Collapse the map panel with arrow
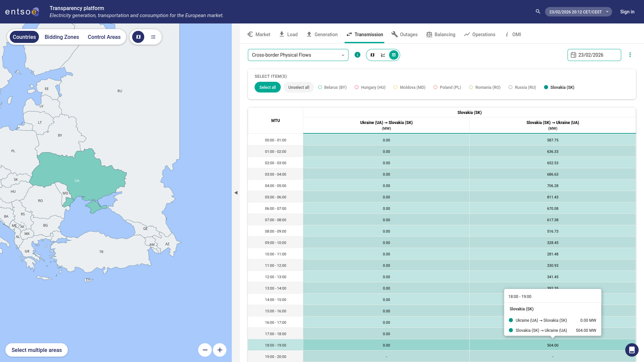Viewport: 644px width, 362px height. [236, 193]
